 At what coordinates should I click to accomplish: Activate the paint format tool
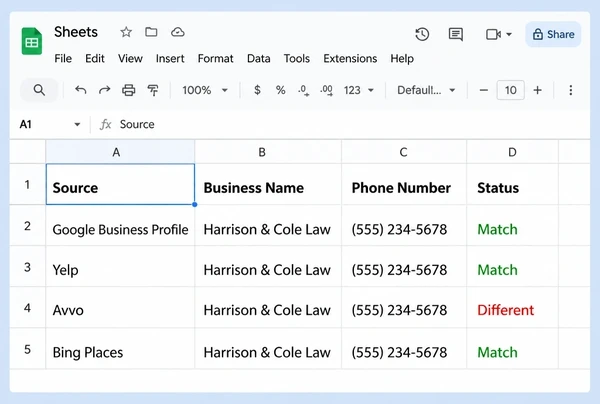pos(153,90)
